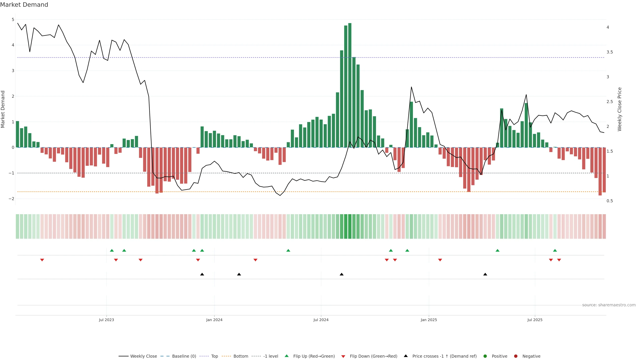The image size is (644, 362).
Task: Toggle Negative red dot legend entry
Action: [516, 356]
